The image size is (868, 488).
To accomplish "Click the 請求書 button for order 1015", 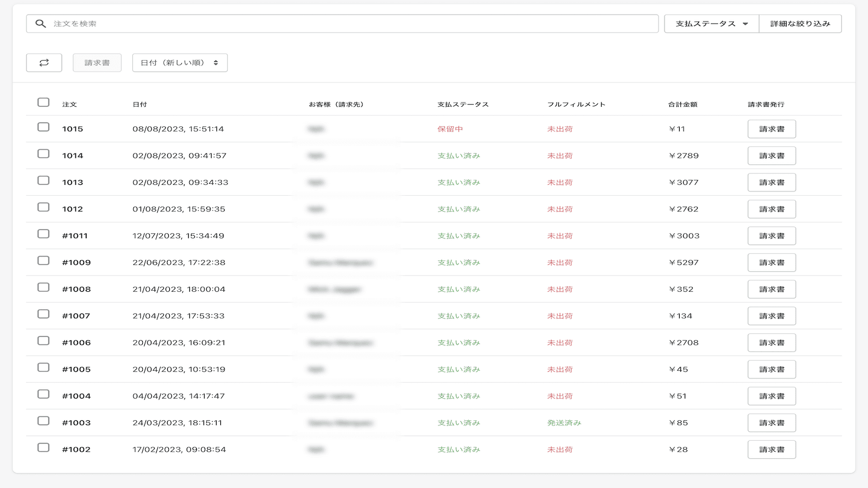I will pos(771,129).
